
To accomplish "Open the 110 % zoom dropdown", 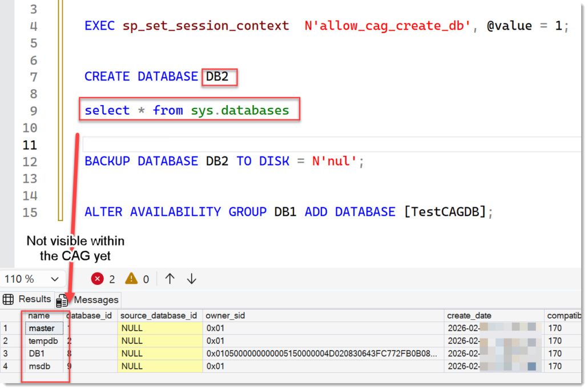I will (x=55, y=279).
